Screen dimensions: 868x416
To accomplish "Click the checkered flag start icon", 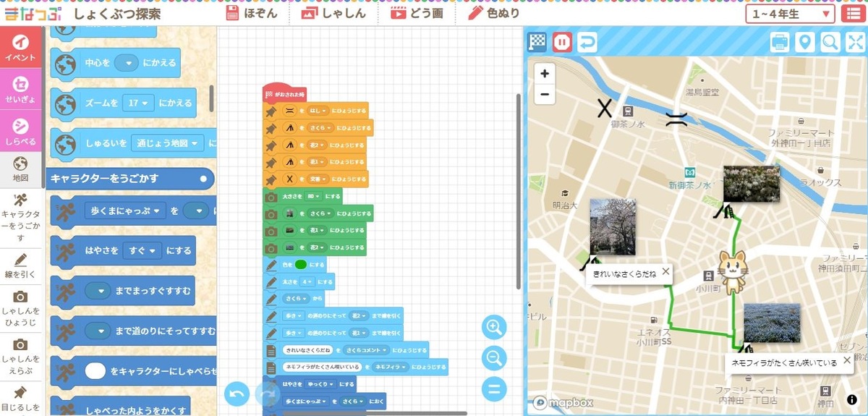I will coord(537,42).
